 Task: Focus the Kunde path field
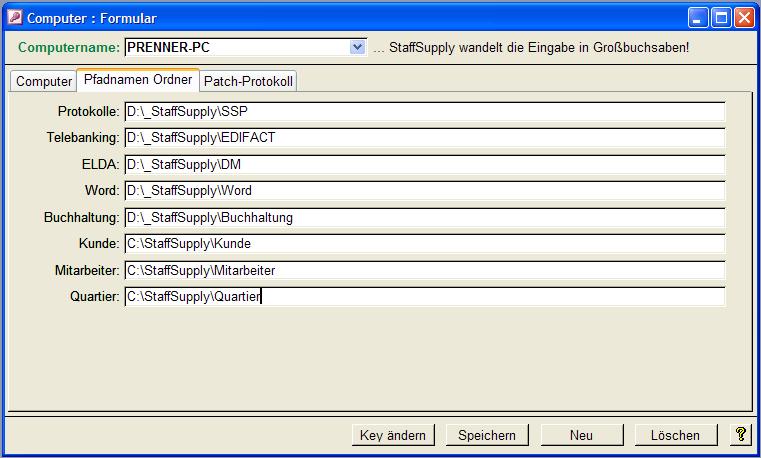pyautogui.click(x=424, y=243)
